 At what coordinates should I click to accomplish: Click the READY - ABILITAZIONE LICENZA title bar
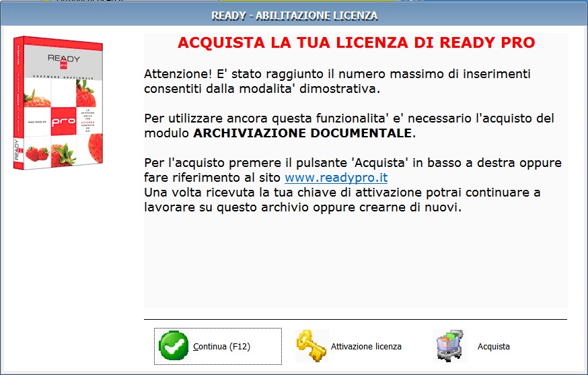(x=294, y=15)
